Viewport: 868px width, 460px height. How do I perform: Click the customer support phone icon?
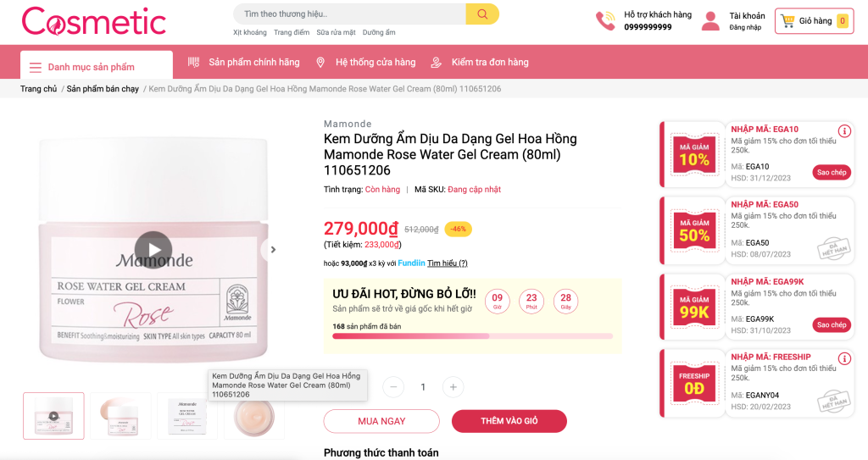pyautogui.click(x=605, y=20)
